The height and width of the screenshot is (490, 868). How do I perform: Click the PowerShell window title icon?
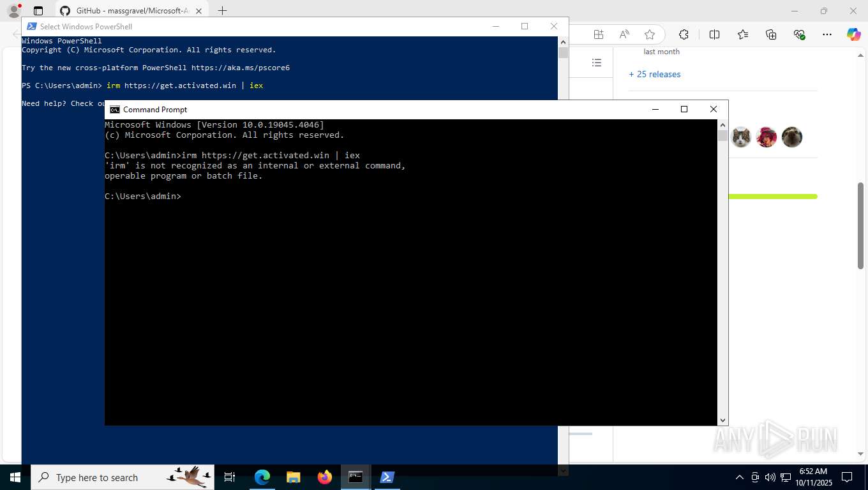[31, 27]
